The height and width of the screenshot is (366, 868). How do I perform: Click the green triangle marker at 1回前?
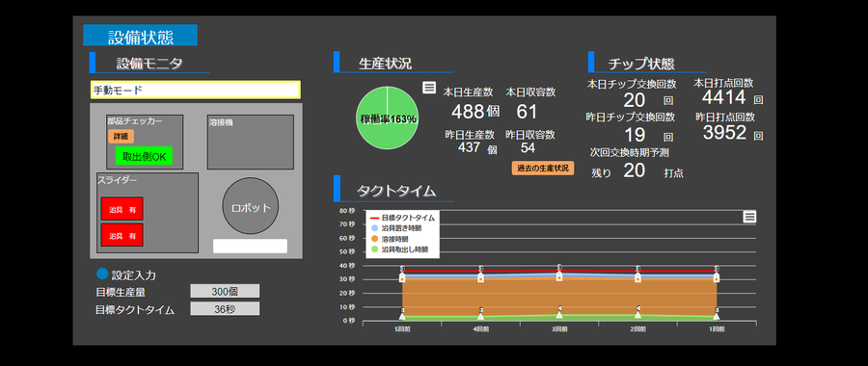click(717, 316)
